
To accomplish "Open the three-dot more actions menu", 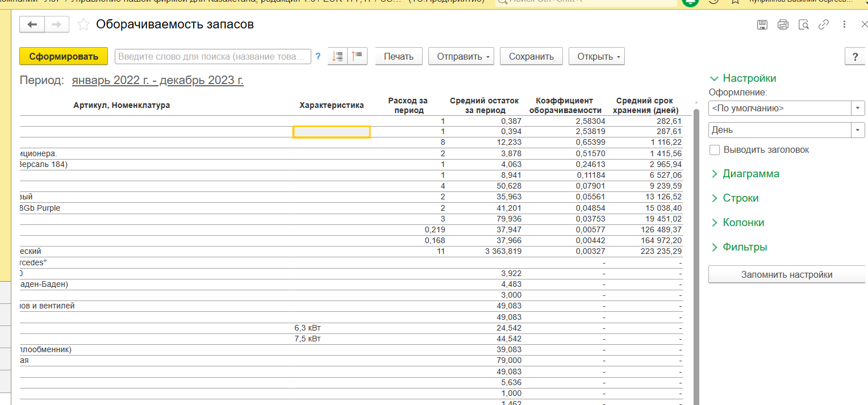I will (845, 24).
